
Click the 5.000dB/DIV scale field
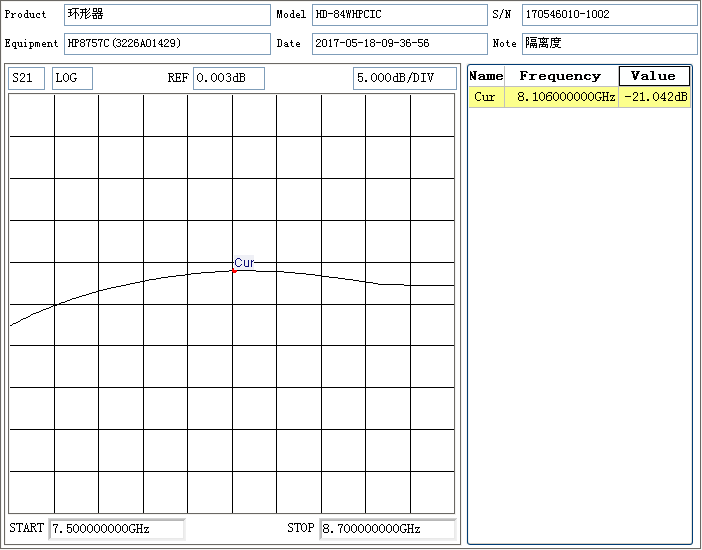click(405, 78)
